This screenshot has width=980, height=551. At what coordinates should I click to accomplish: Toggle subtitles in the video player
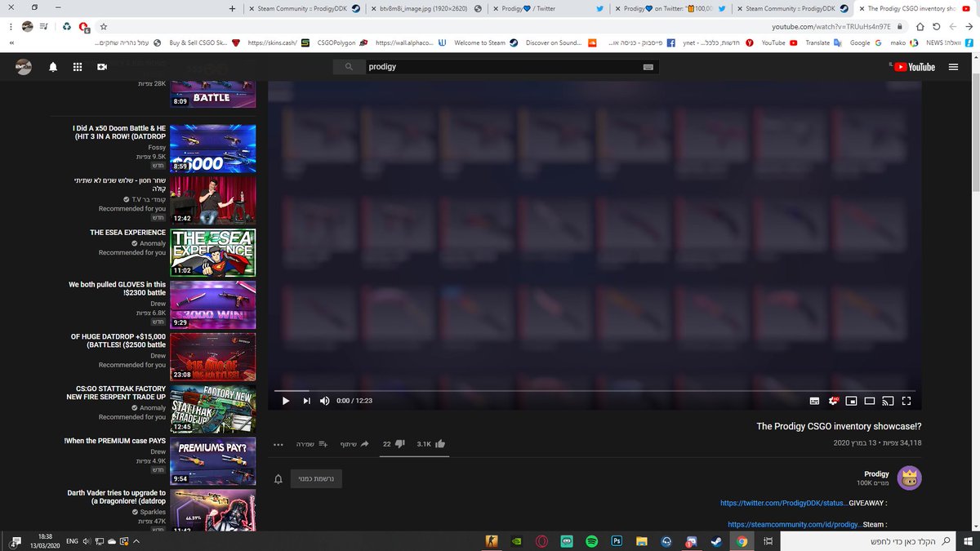point(814,401)
